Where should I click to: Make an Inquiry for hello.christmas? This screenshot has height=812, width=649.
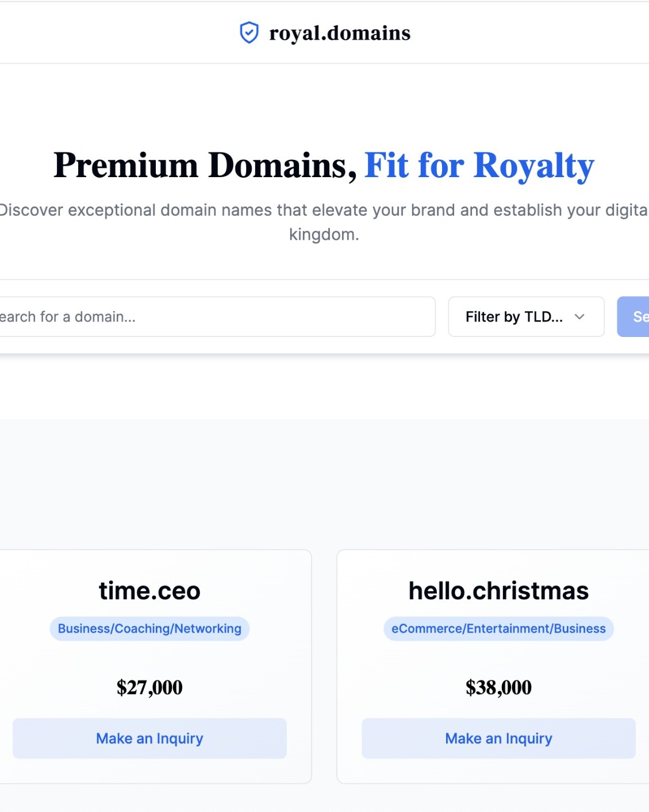coord(498,738)
